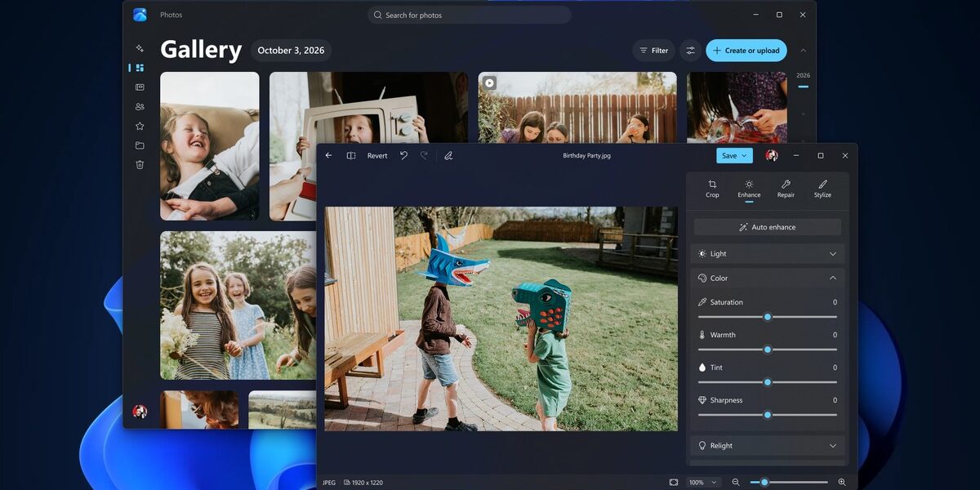Viewport: 980px width, 490px height.
Task: Collapse gallery header with up chevron
Action: click(x=803, y=51)
